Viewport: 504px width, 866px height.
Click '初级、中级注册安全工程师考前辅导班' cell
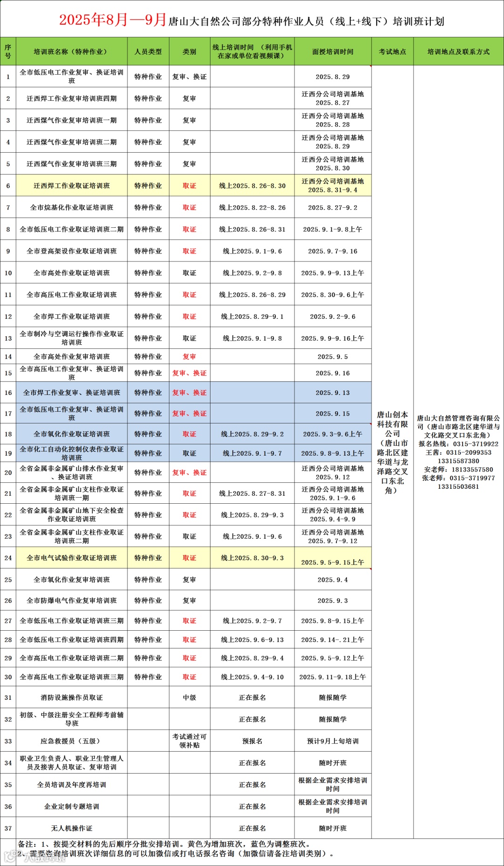click(x=71, y=719)
